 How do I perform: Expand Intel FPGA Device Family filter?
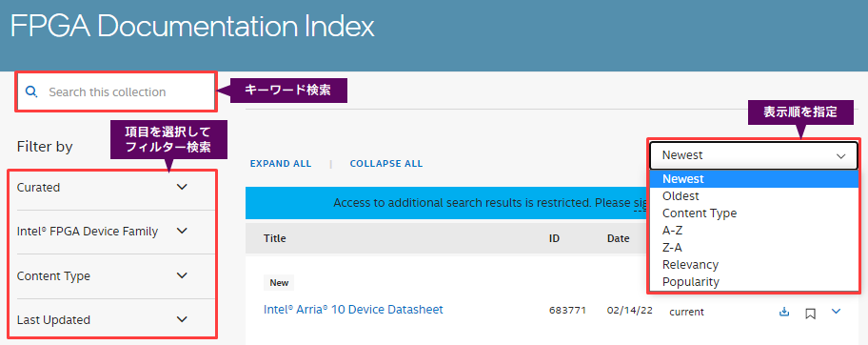pyautogui.click(x=182, y=231)
